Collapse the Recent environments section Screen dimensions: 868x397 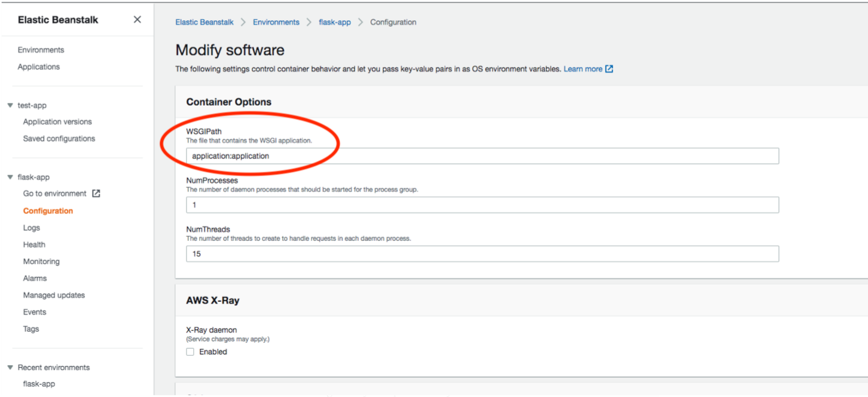(x=10, y=367)
